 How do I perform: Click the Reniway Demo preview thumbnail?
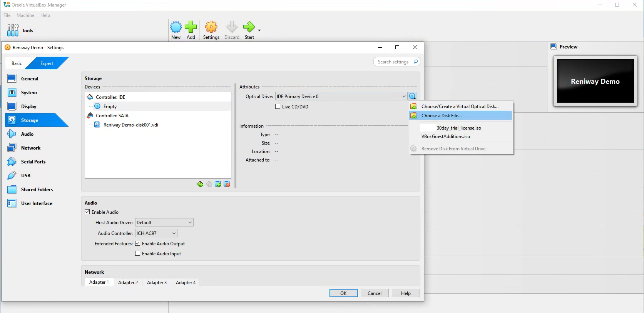coord(595,81)
